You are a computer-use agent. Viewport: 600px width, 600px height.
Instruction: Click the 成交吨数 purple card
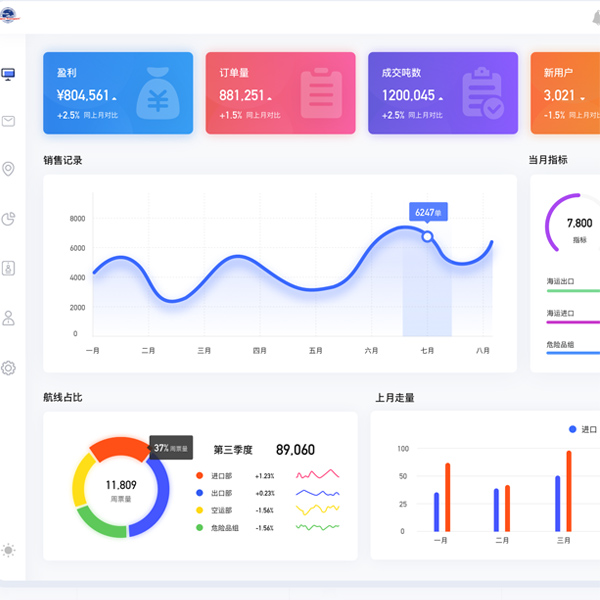click(442, 92)
